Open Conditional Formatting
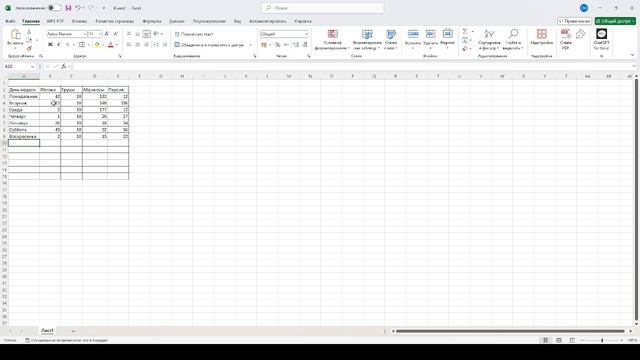Screen dimensions: 640x360 (332, 40)
